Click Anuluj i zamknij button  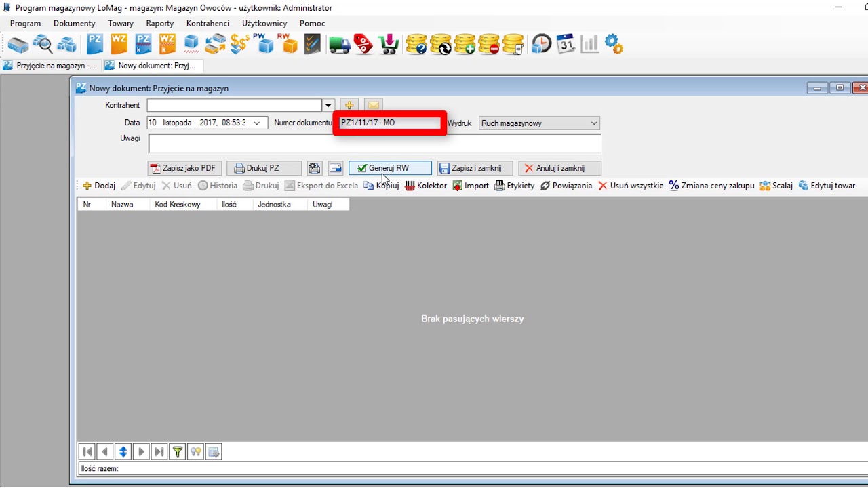pyautogui.click(x=559, y=168)
